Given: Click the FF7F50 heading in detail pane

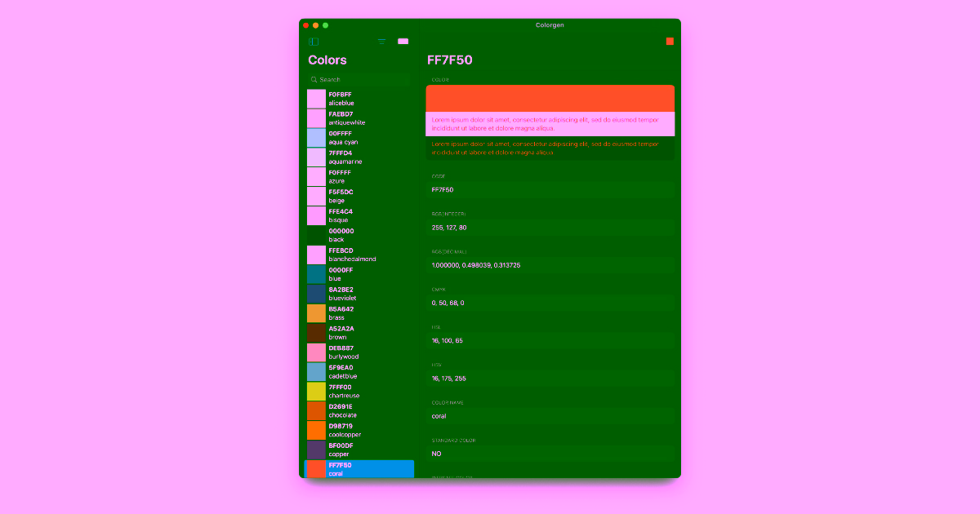Looking at the screenshot, I should [450, 60].
